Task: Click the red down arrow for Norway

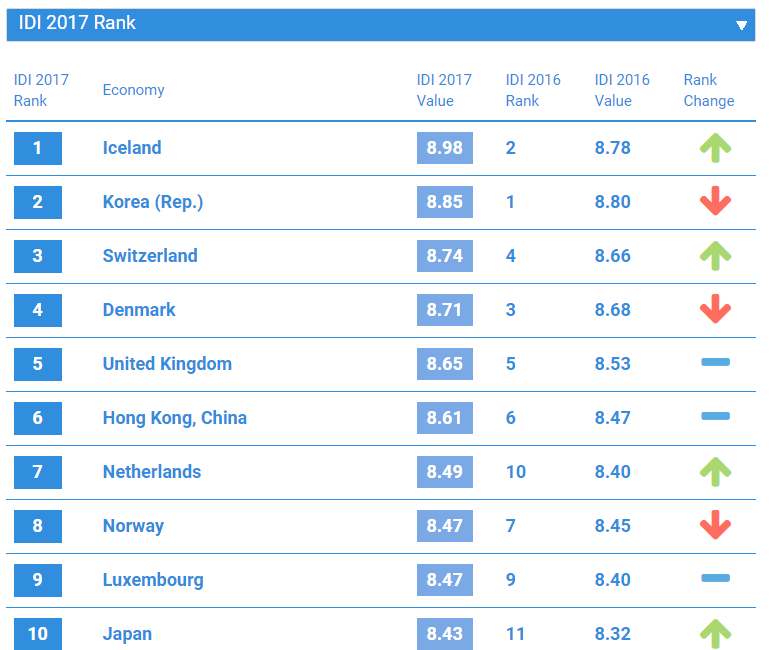Action: point(715,525)
